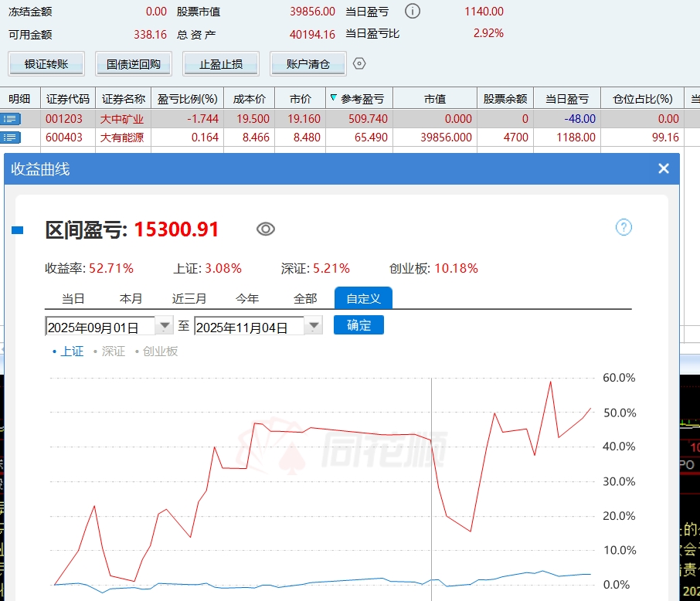This screenshot has width=700, height=601.
Task: Sort by 市值 column header
Action: tap(435, 99)
